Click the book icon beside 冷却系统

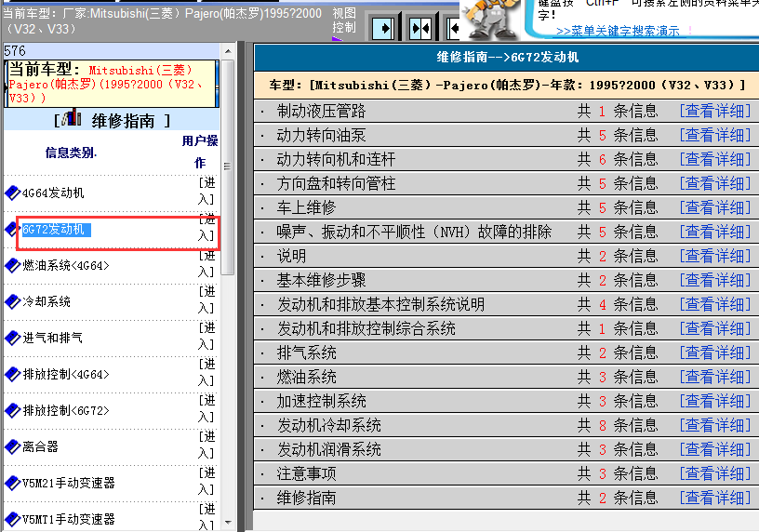click(12, 301)
